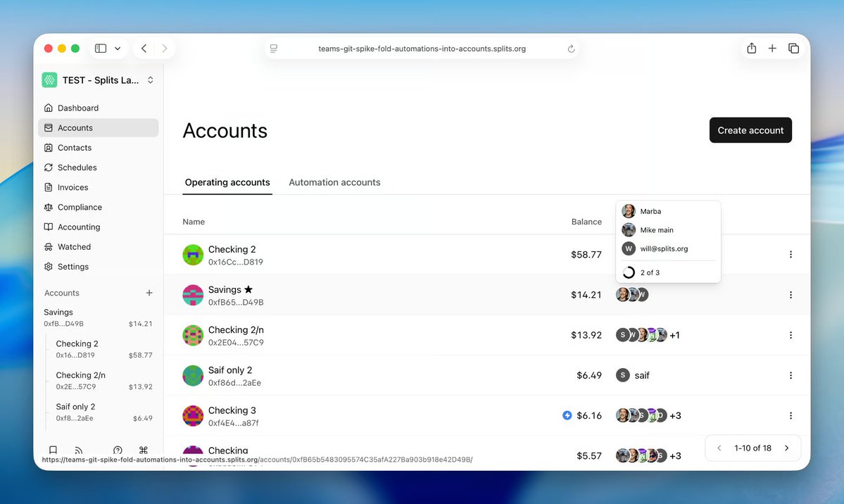Open Checking 2 in the sidebar list
Screen dimensions: 844x504
(103, 349)
